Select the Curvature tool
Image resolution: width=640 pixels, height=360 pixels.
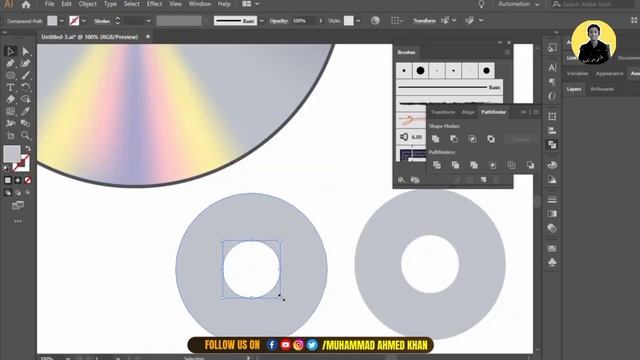(25, 63)
